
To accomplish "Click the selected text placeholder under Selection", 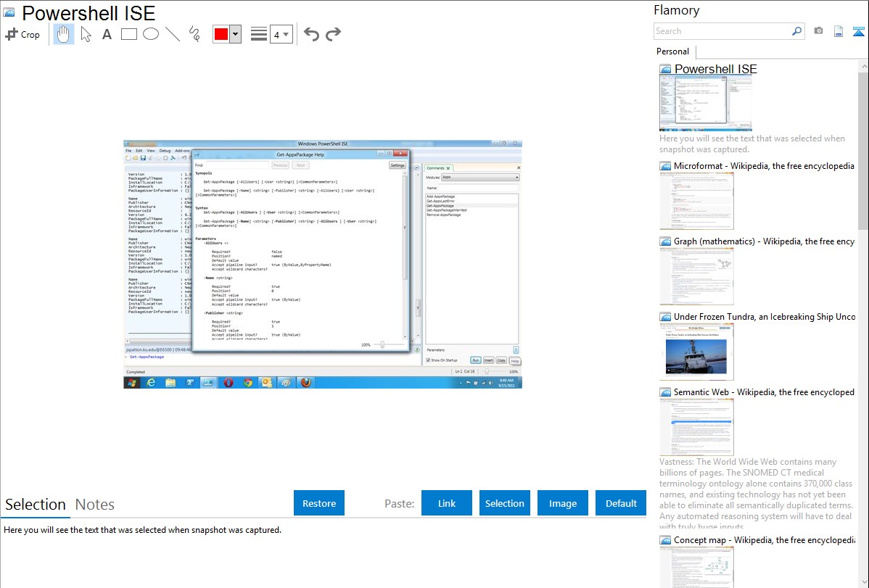I will click(142, 530).
